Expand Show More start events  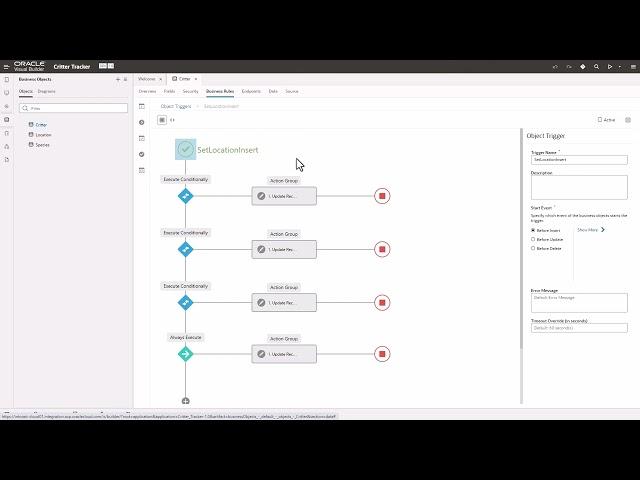pyautogui.click(x=591, y=230)
